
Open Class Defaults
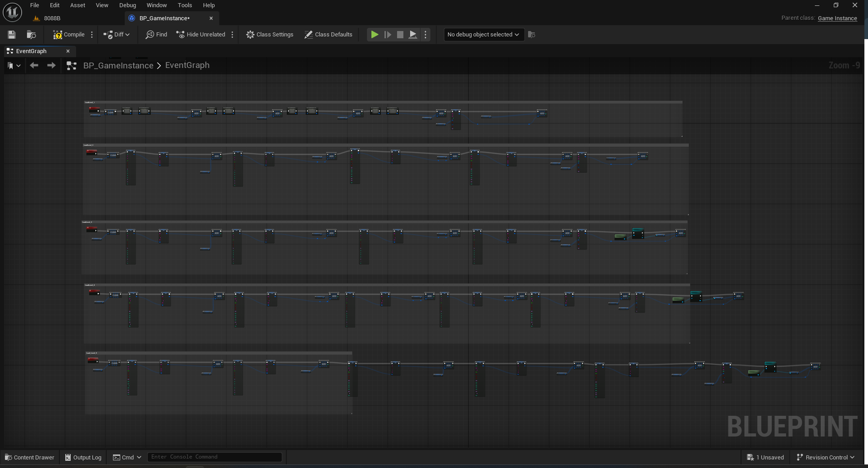[x=328, y=35]
